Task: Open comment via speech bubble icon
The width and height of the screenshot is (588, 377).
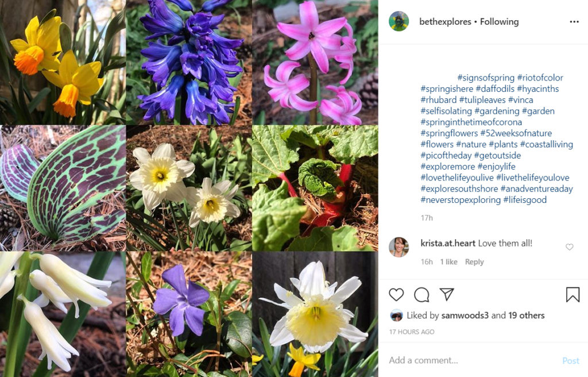Action: 421,295
